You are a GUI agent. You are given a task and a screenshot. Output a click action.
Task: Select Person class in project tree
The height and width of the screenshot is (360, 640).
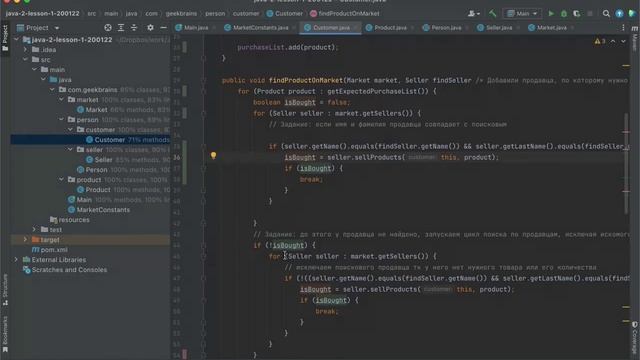pos(96,169)
